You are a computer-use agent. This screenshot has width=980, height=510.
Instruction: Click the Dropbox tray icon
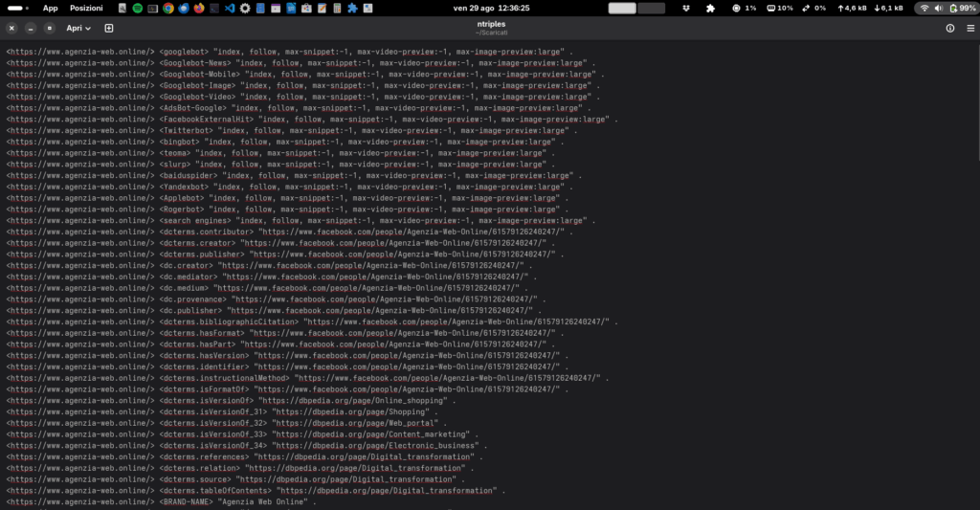[x=686, y=8]
